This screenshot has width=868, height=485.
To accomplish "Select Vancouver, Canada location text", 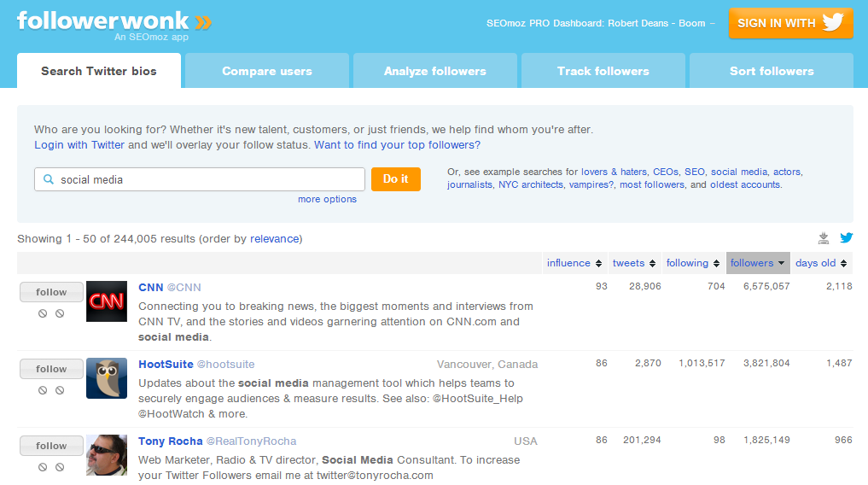I will tap(487, 365).
